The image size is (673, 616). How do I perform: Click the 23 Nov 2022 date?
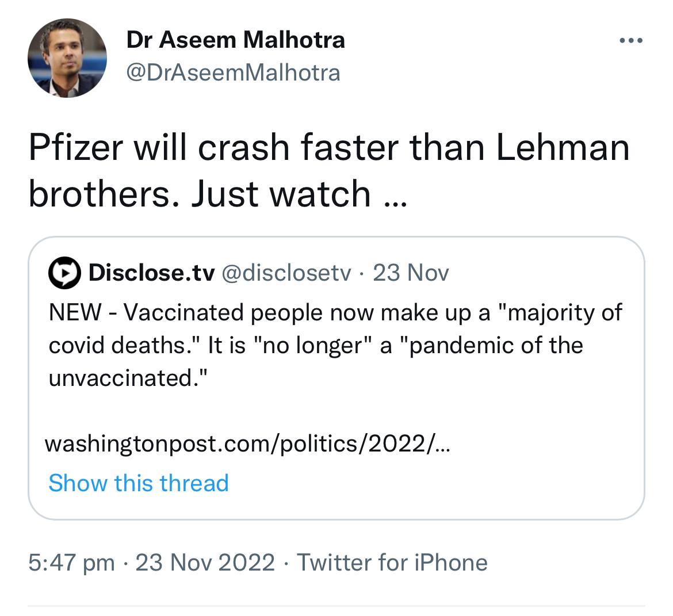coord(205,563)
